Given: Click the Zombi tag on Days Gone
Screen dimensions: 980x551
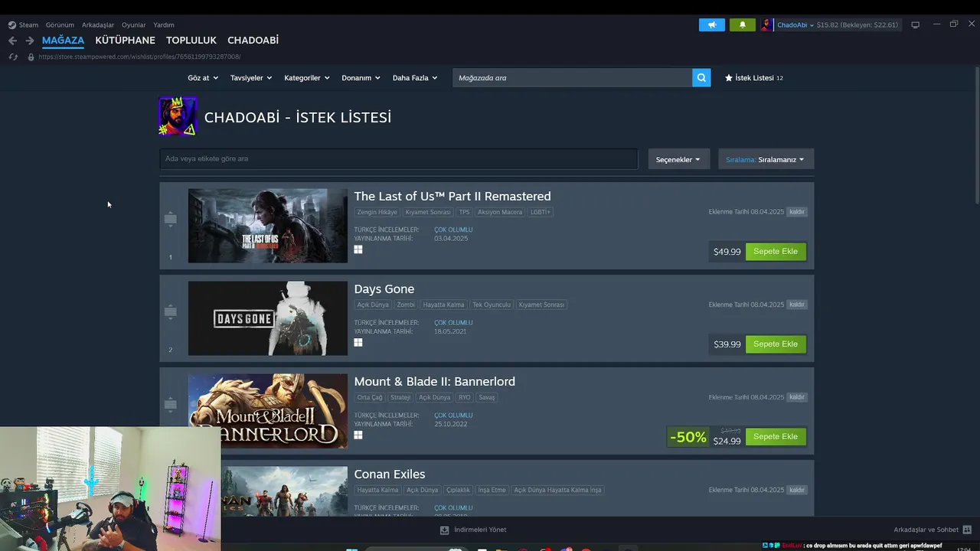Looking at the screenshot, I should pyautogui.click(x=406, y=305).
